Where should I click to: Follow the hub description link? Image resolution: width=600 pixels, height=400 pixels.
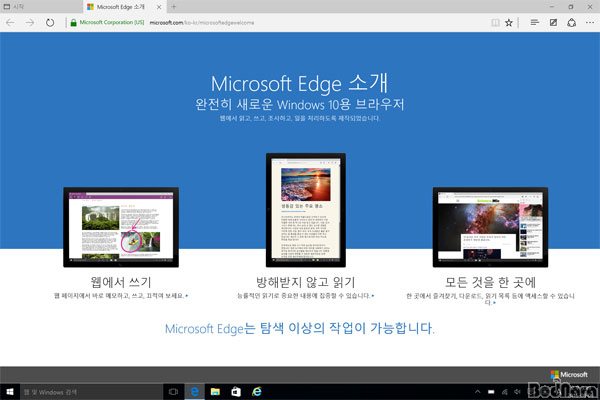(x=490, y=299)
